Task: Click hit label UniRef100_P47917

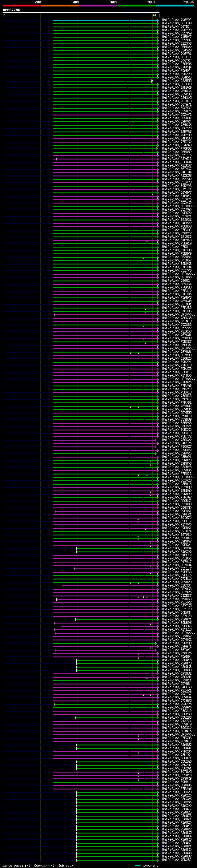Action: [177, 562]
